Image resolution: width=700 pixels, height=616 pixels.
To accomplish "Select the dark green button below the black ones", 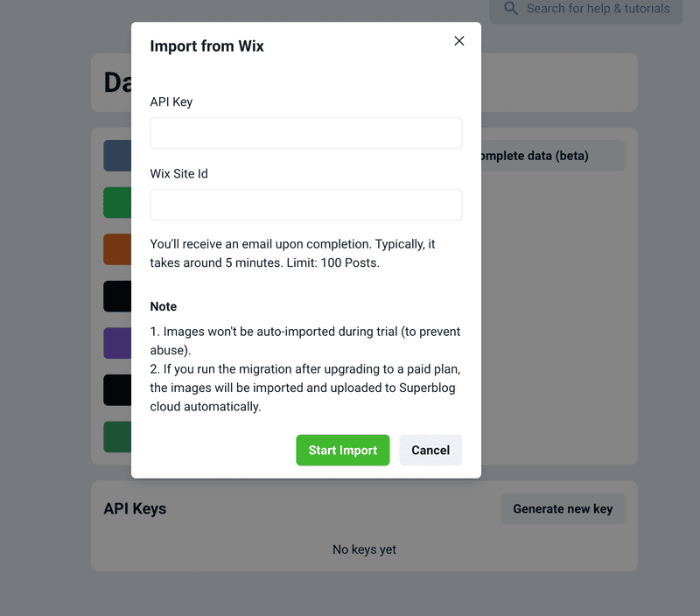I will pyautogui.click(x=117, y=437).
